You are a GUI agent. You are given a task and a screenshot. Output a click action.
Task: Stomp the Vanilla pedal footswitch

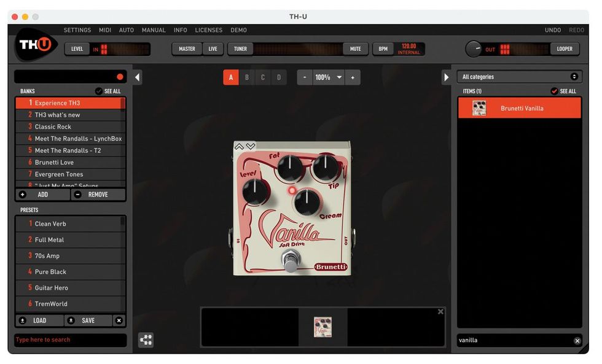291,260
